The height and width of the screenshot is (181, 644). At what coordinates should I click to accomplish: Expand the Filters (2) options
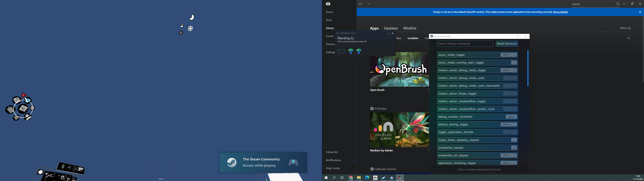point(625,28)
